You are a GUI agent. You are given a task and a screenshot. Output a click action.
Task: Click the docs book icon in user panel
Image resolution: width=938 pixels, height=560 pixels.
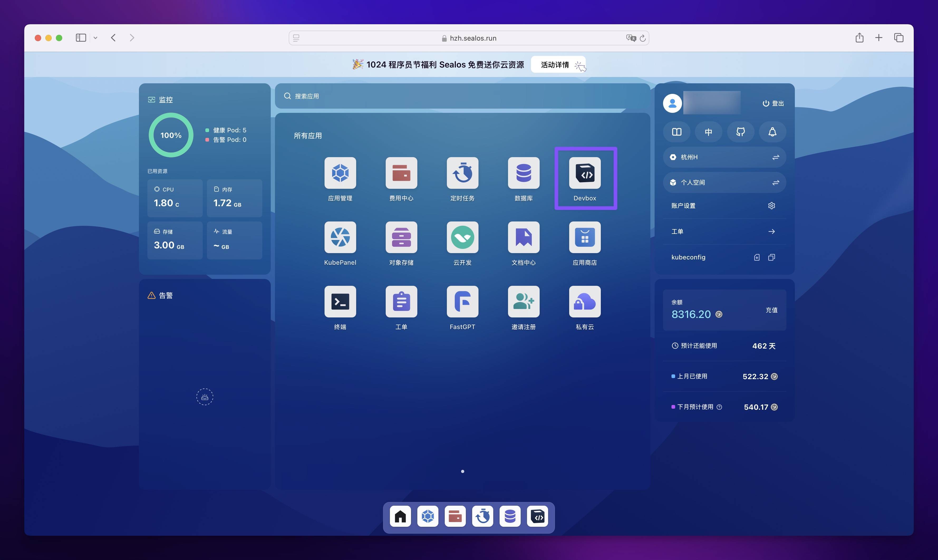pyautogui.click(x=676, y=132)
